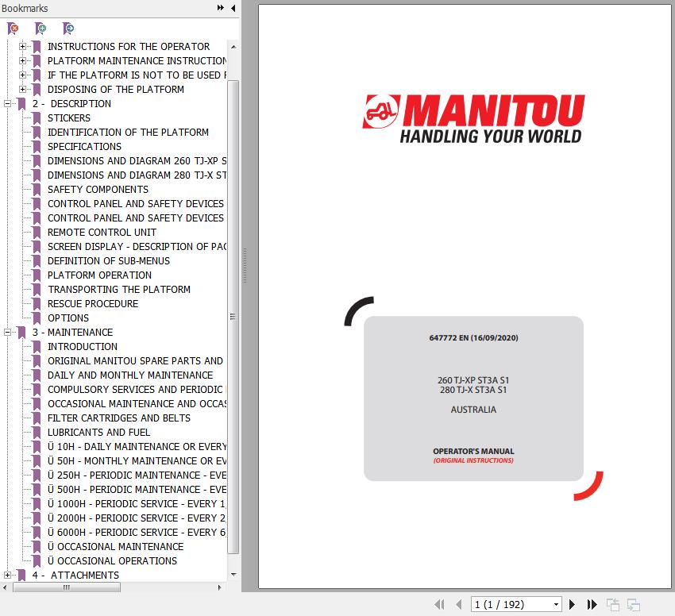Go to DAILY AND MONTHLY MAINTENANCE bookmark
This screenshot has height=616, width=675.
130,375
